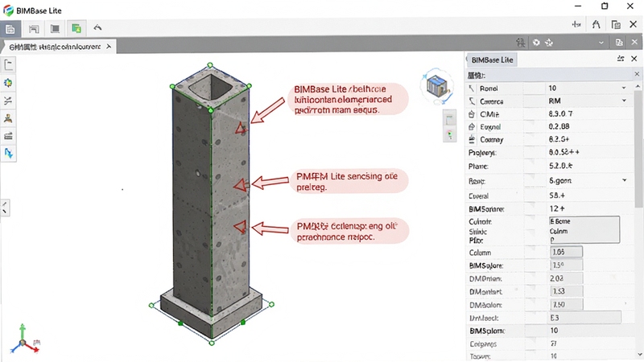Click the blue-green gear icon in left sidebar
This screenshot has width=644, height=362.
pyautogui.click(x=8, y=83)
